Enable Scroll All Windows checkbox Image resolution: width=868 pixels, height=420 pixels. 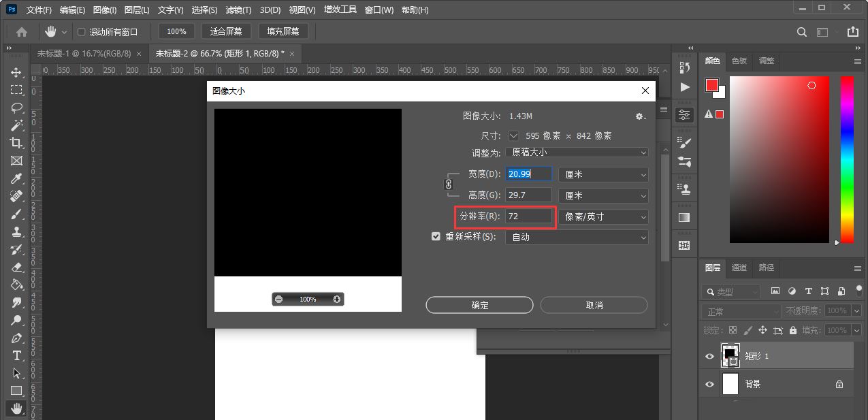pos(82,32)
